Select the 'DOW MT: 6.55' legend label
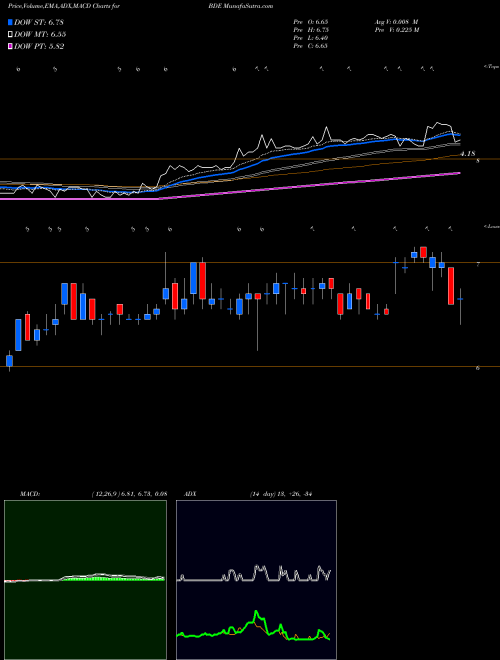Screen dimensions: 500x660 [40, 35]
